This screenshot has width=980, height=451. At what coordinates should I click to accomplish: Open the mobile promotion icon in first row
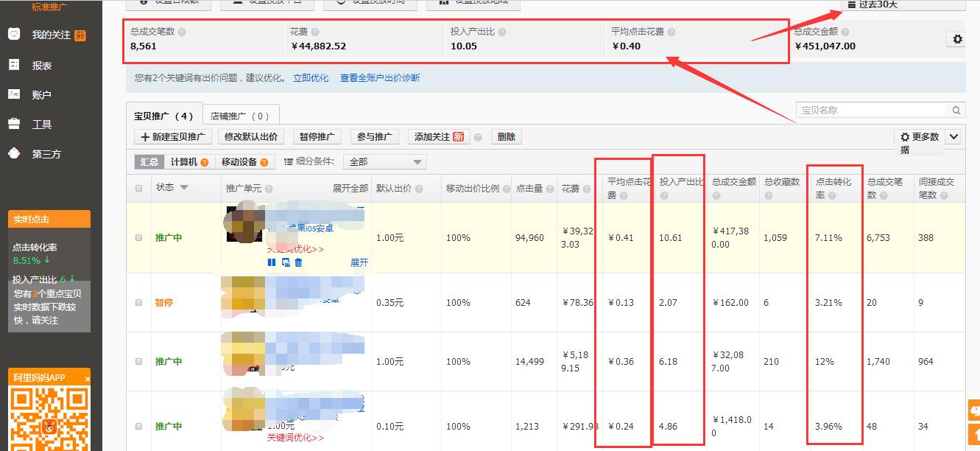pos(286,262)
